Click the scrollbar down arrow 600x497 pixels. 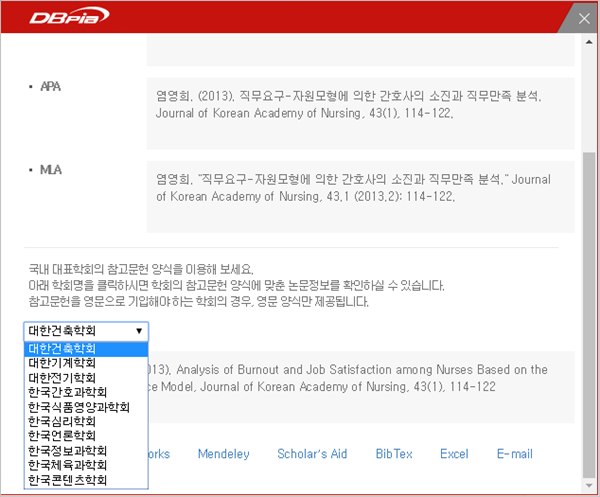(589, 485)
